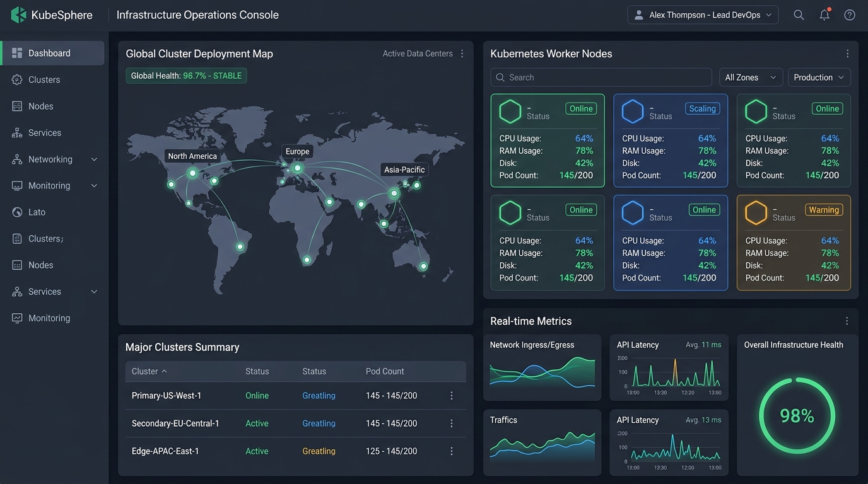
Task: Click the clipboard icon beside second Clusters entry
Action: [x=17, y=239]
